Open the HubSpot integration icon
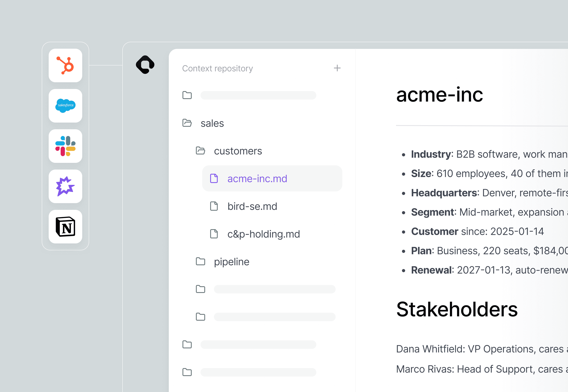The height and width of the screenshot is (392, 568). [x=65, y=65]
